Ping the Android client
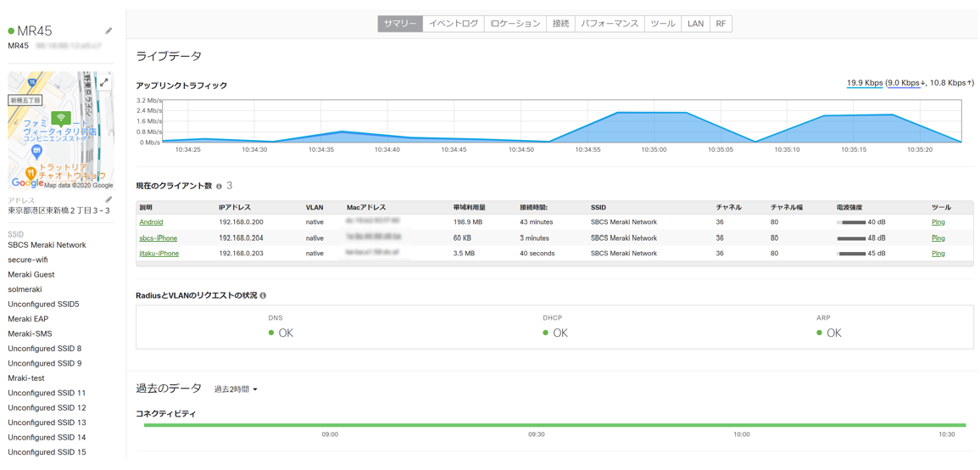Image resolution: width=980 pixels, height=470 pixels. click(938, 222)
